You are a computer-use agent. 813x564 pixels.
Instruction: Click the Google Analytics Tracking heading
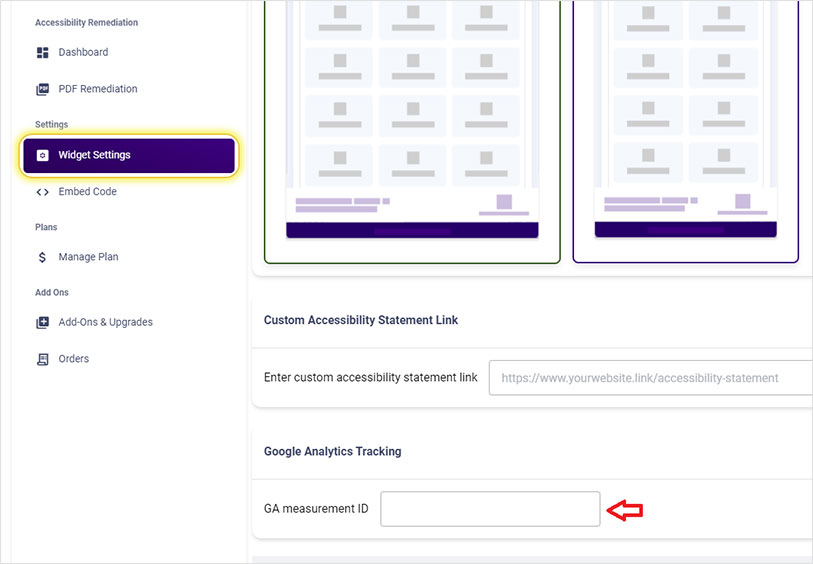(x=332, y=452)
